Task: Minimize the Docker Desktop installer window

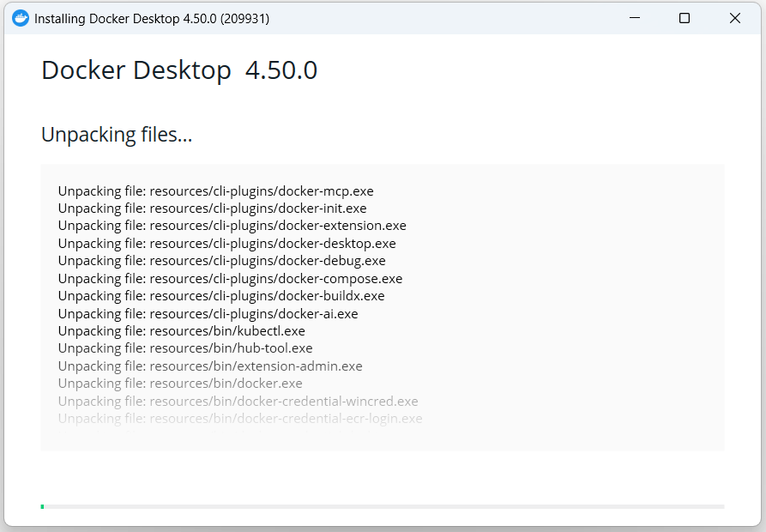Action: coord(635,18)
